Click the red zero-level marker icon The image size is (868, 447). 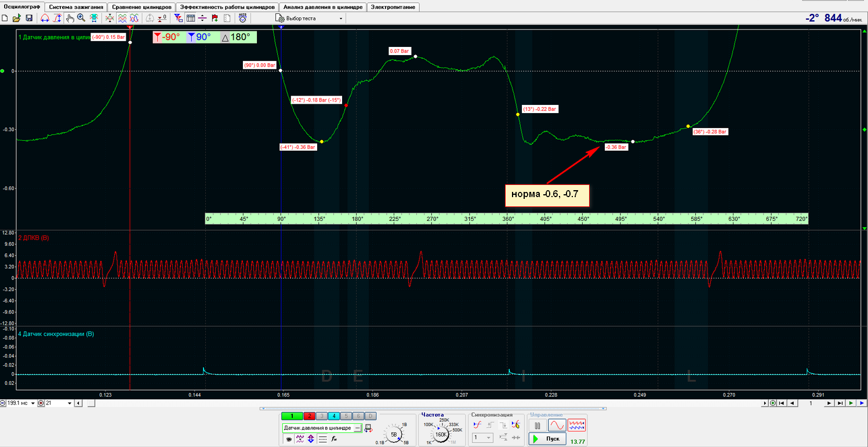162,18
